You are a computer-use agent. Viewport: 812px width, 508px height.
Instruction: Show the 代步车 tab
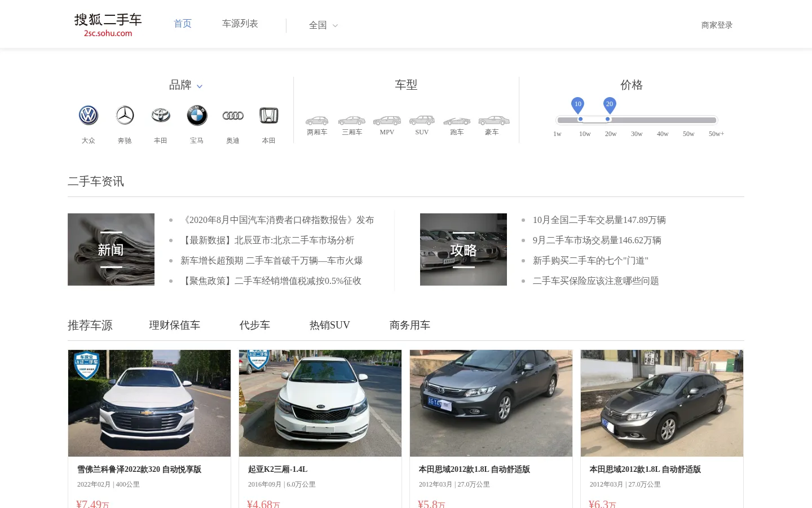[255, 325]
